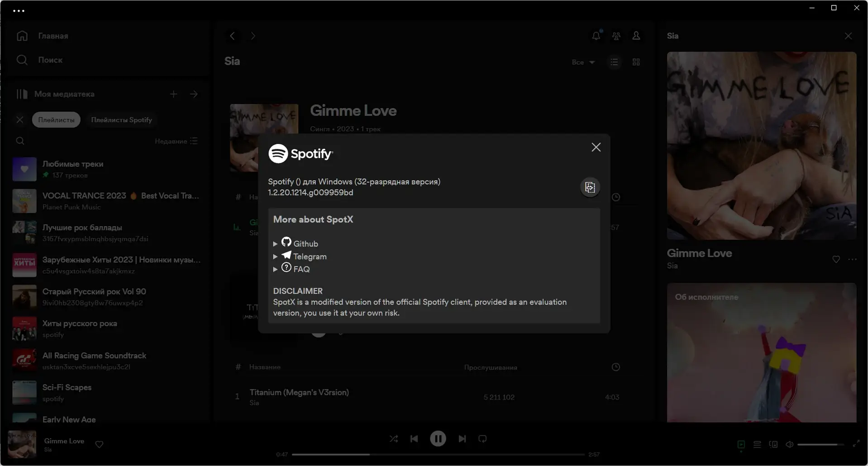
Task: Skip to the previous track
Action: point(414,439)
